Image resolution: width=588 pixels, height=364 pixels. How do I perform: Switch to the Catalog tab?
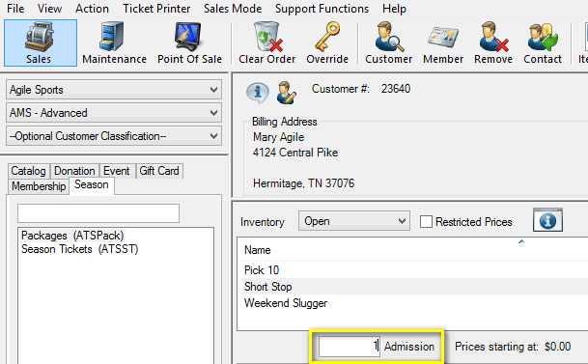click(29, 171)
